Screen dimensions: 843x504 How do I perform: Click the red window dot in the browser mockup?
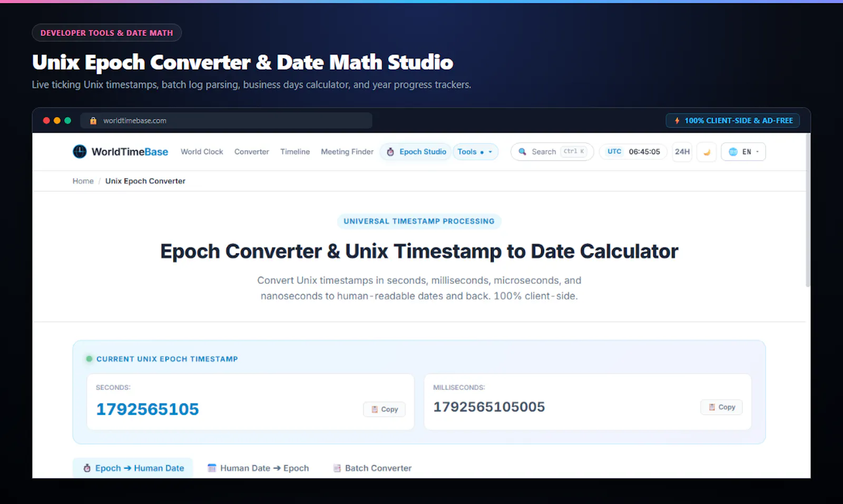point(46,121)
